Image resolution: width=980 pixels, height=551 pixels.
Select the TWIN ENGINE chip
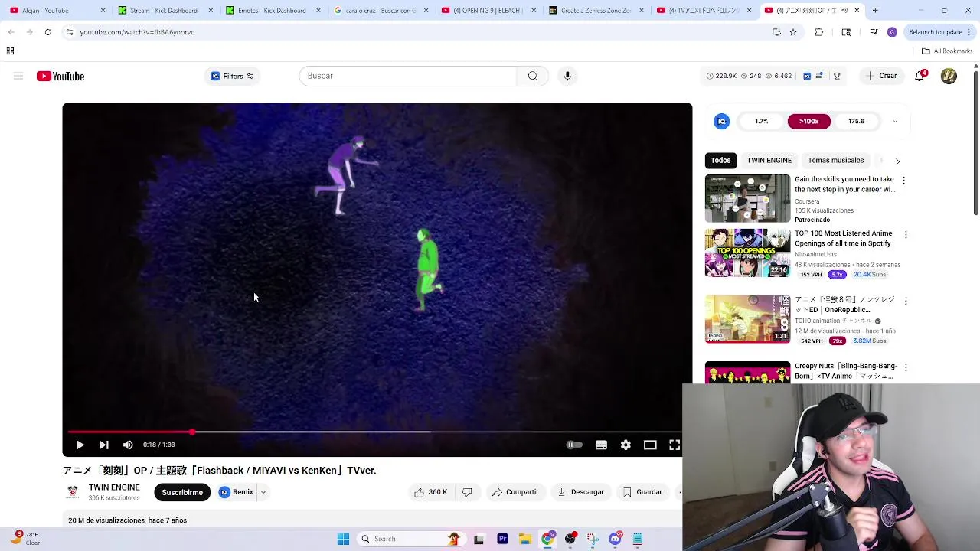769,160
